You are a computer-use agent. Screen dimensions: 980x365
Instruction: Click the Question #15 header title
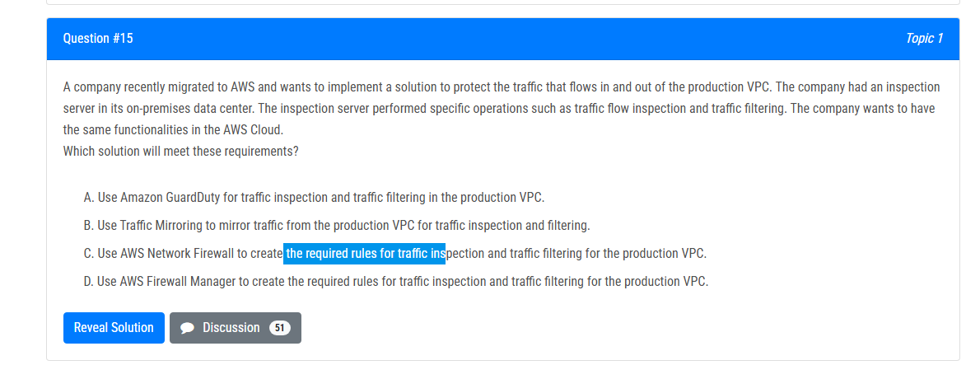pos(98,38)
